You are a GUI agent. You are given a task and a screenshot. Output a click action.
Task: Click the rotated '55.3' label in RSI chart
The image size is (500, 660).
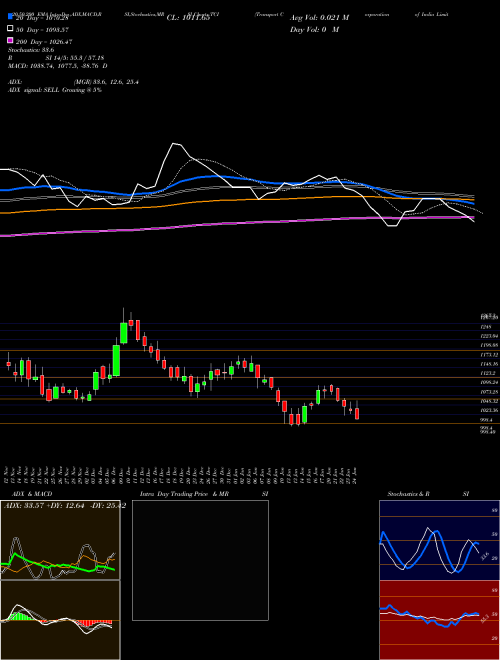point(484,618)
